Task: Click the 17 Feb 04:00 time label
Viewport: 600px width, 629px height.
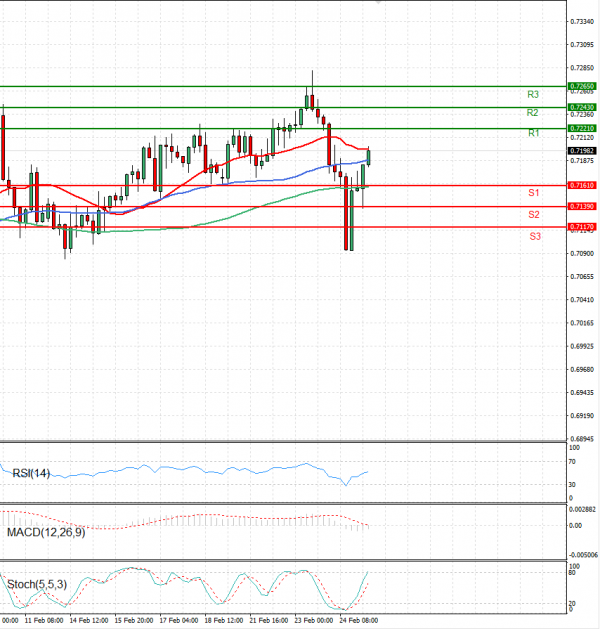Action: pos(178,620)
